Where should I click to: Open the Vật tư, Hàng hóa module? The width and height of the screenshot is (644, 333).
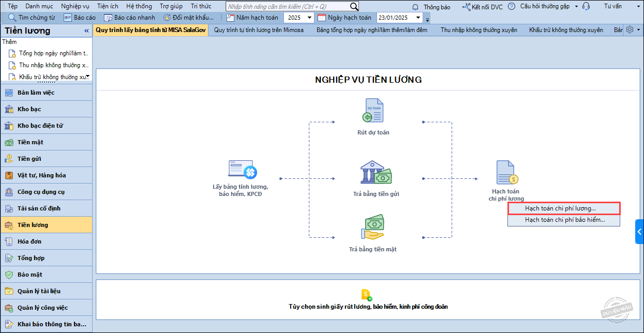pos(46,175)
